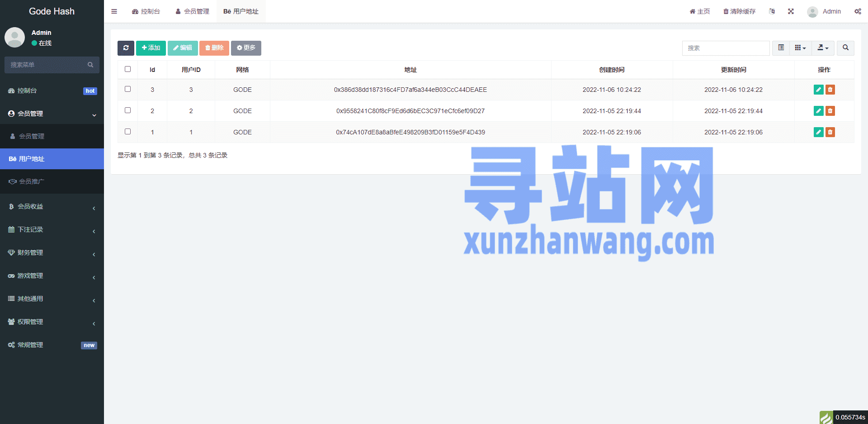Image resolution: width=868 pixels, height=424 pixels.
Task: Open the settings cogs icon at top right
Action: (x=858, y=11)
